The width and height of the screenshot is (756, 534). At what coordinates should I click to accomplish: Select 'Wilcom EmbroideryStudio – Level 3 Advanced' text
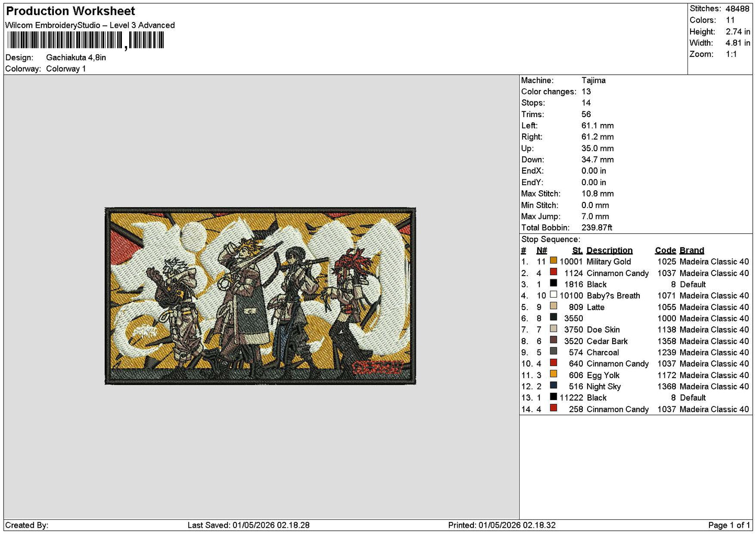point(90,25)
